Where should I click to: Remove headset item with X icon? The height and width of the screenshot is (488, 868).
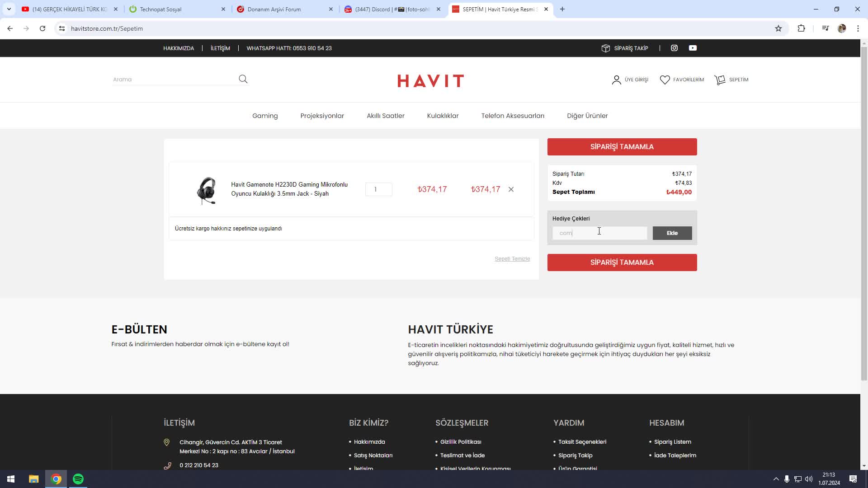(x=511, y=189)
